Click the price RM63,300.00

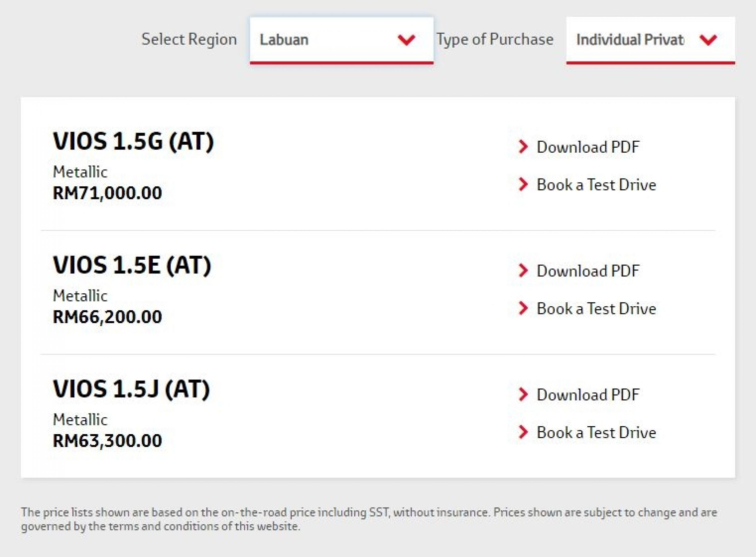tap(107, 441)
